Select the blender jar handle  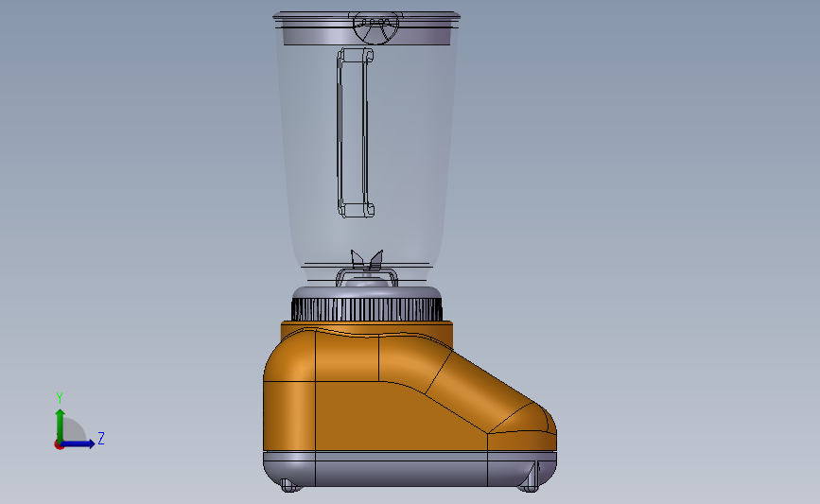click(x=355, y=132)
